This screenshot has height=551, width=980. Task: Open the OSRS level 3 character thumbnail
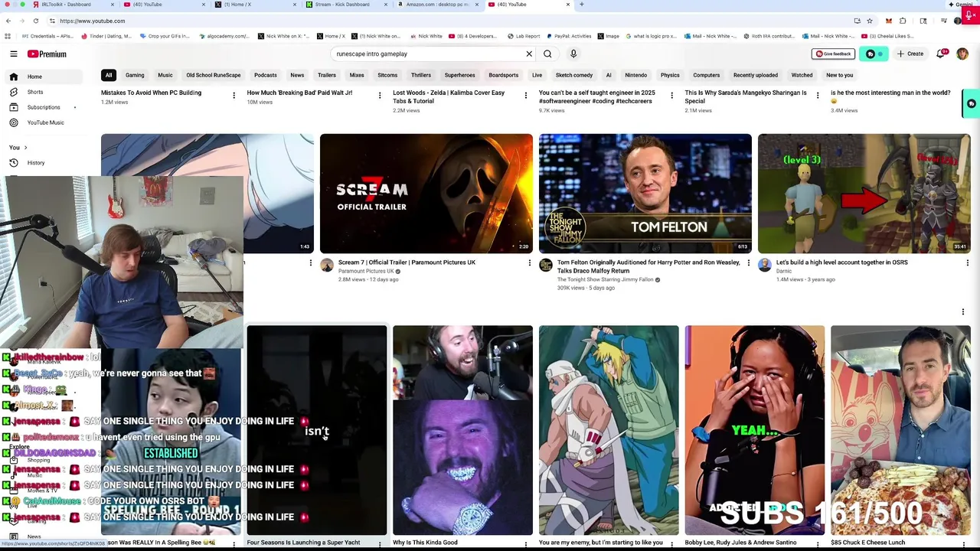point(864,194)
